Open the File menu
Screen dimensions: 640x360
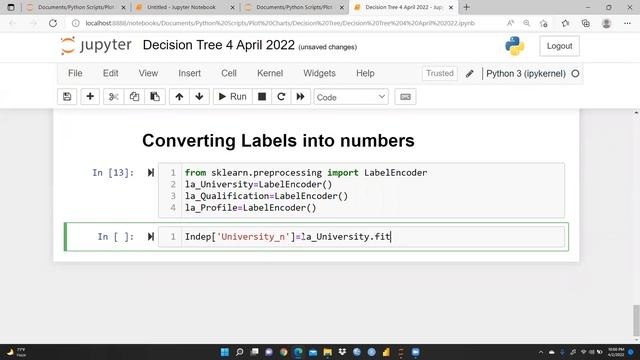point(75,73)
